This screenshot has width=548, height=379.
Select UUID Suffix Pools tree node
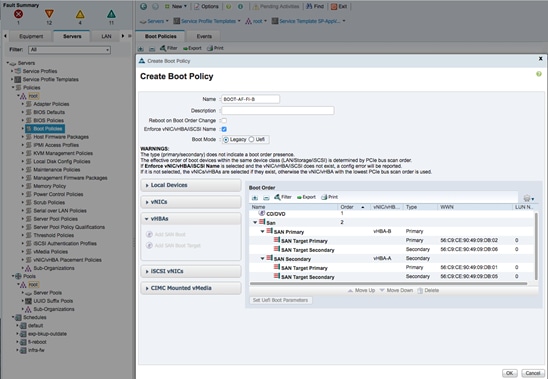pos(53,301)
